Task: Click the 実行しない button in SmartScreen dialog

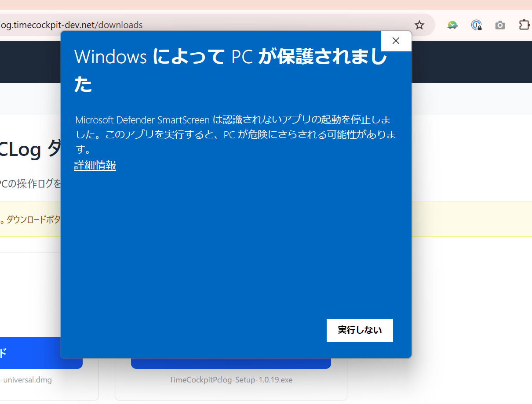Action: (360, 330)
